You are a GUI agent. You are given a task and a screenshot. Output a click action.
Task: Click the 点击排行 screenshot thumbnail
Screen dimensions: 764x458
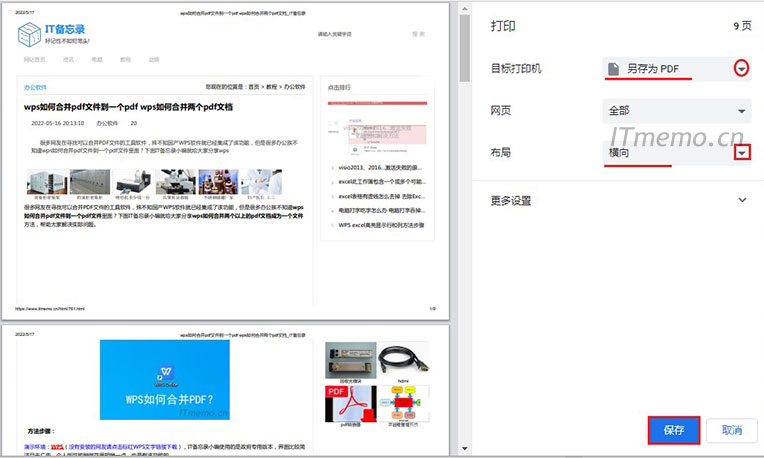click(x=378, y=128)
